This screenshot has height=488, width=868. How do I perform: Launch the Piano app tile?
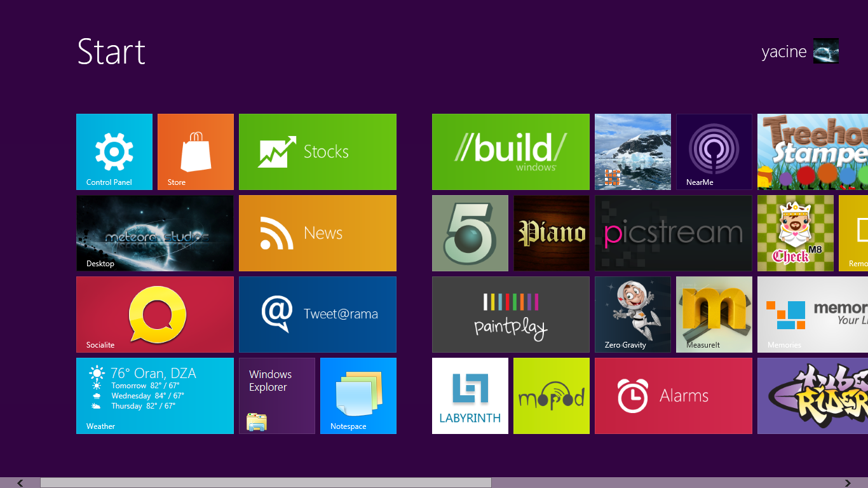click(552, 233)
